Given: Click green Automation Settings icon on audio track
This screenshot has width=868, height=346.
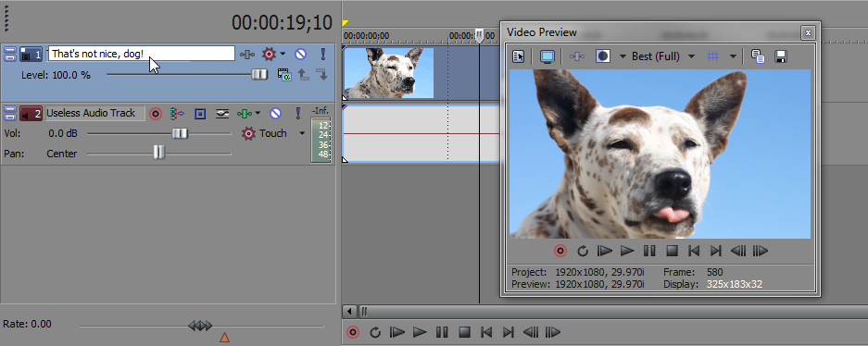Looking at the screenshot, I should coord(244,114).
